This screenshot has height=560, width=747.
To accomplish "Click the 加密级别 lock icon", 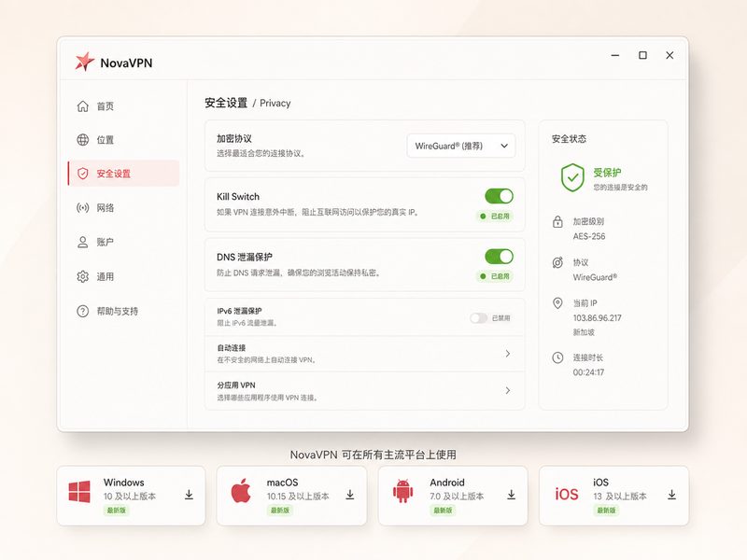I will click(557, 221).
